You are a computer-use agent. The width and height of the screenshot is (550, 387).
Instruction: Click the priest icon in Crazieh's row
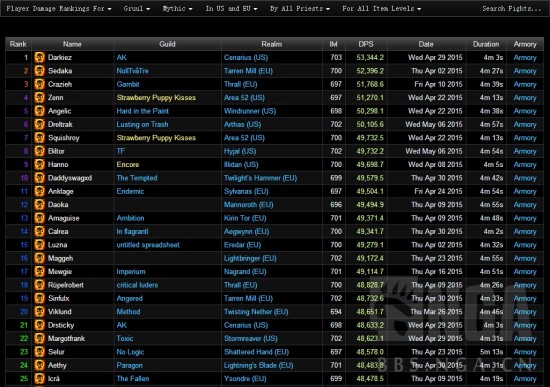click(x=39, y=84)
